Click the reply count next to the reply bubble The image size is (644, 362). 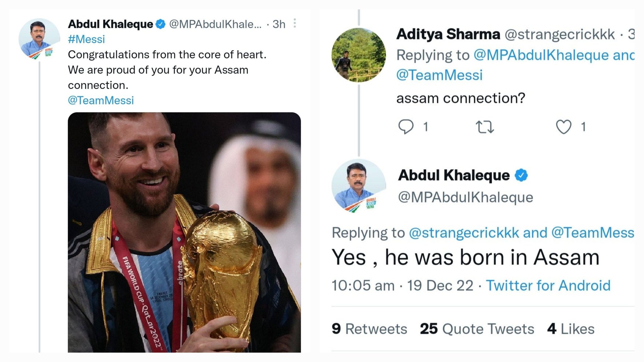point(425,127)
